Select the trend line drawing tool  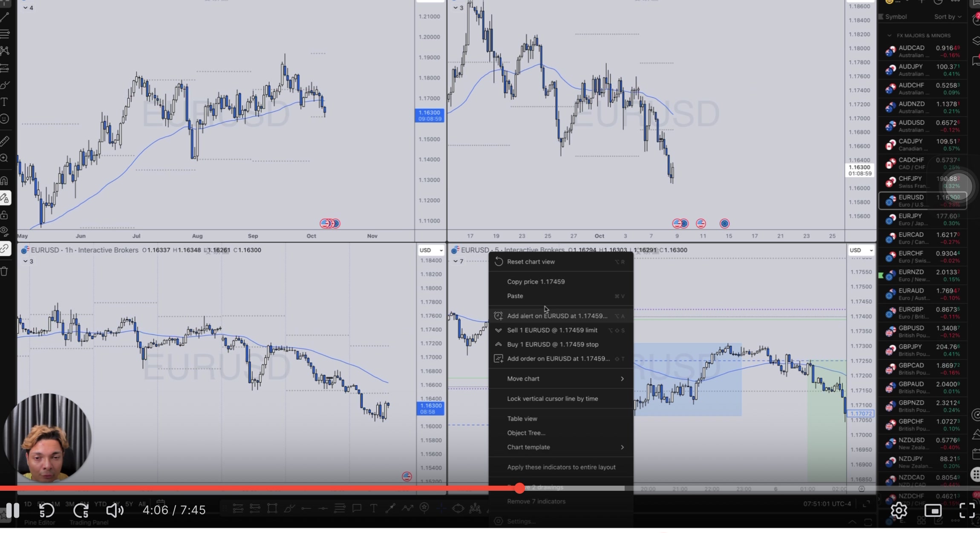(x=4, y=17)
